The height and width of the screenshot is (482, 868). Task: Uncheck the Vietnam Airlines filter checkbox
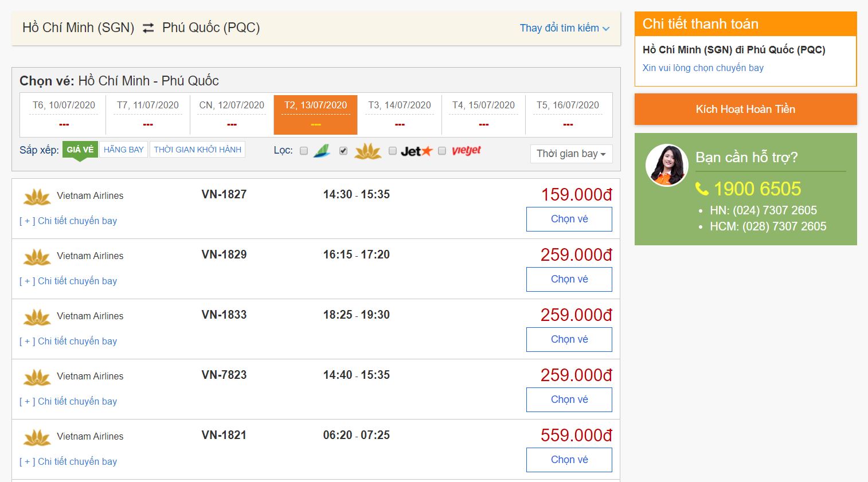(x=343, y=151)
